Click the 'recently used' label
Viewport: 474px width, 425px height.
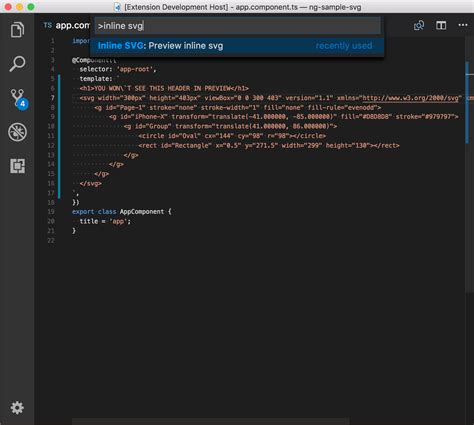coord(344,46)
